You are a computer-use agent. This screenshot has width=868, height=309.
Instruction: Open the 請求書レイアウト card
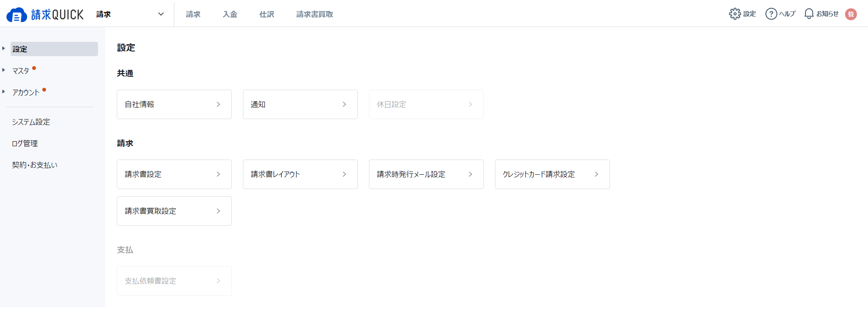click(x=300, y=174)
